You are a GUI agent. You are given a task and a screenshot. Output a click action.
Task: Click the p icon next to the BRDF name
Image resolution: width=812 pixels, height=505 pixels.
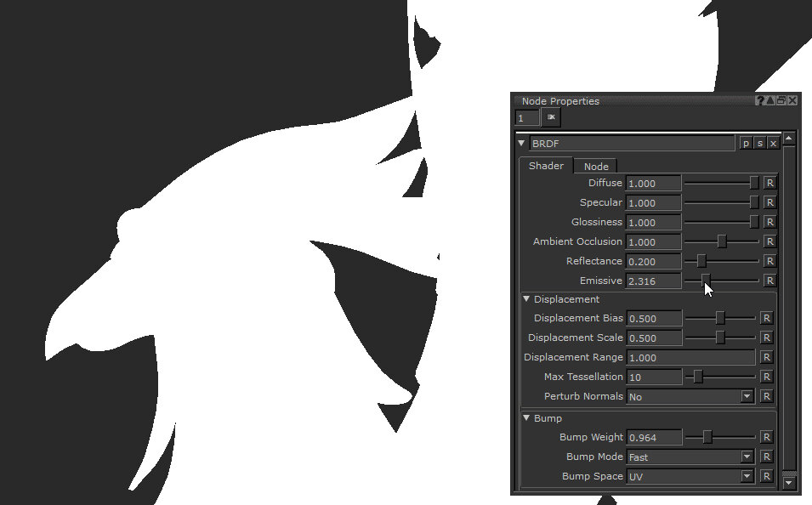point(746,143)
